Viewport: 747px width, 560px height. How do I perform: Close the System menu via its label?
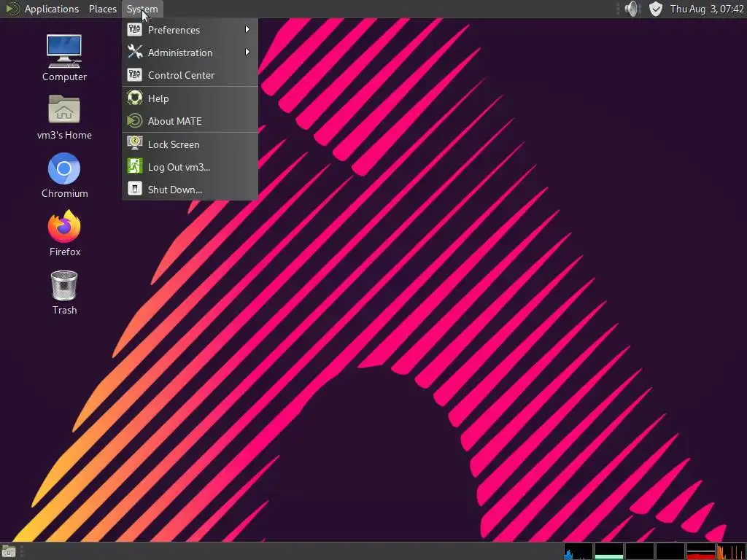142,9
